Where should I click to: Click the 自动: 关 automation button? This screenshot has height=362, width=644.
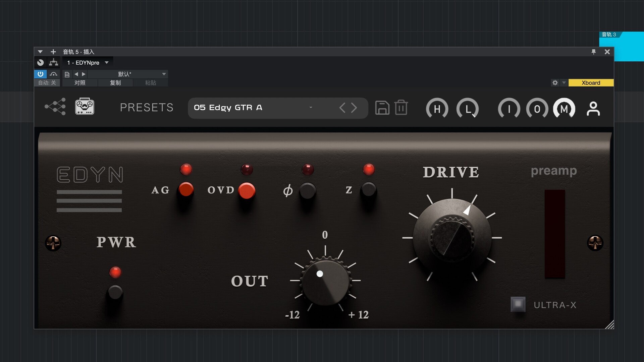[x=47, y=83]
